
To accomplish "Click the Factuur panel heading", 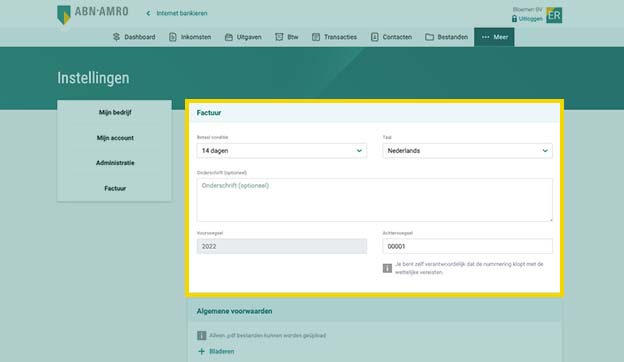I will click(x=209, y=113).
